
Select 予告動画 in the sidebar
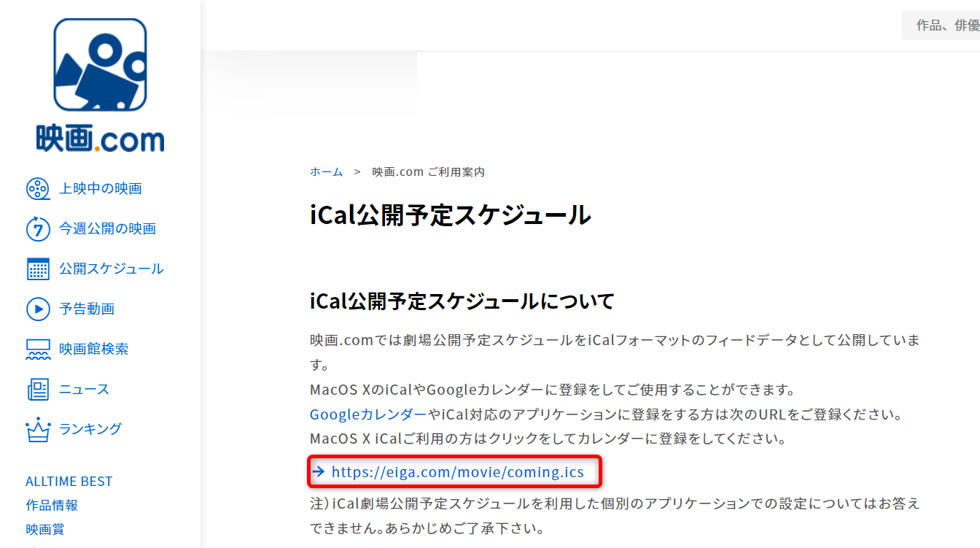[x=87, y=309]
